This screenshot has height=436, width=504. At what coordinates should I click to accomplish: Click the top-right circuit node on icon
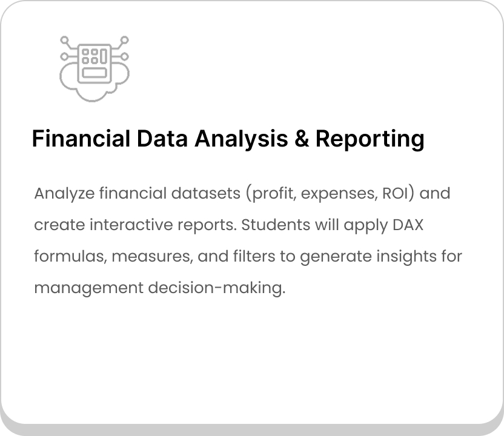124,40
